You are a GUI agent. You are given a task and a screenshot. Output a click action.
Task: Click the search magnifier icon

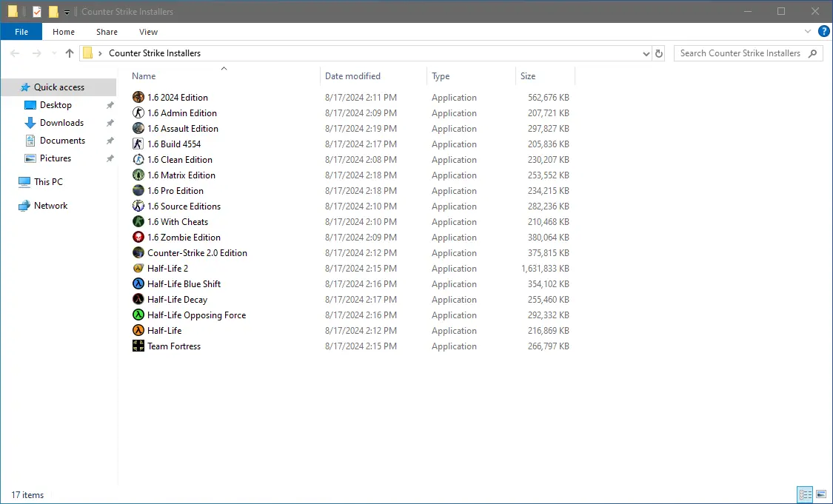[812, 53]
